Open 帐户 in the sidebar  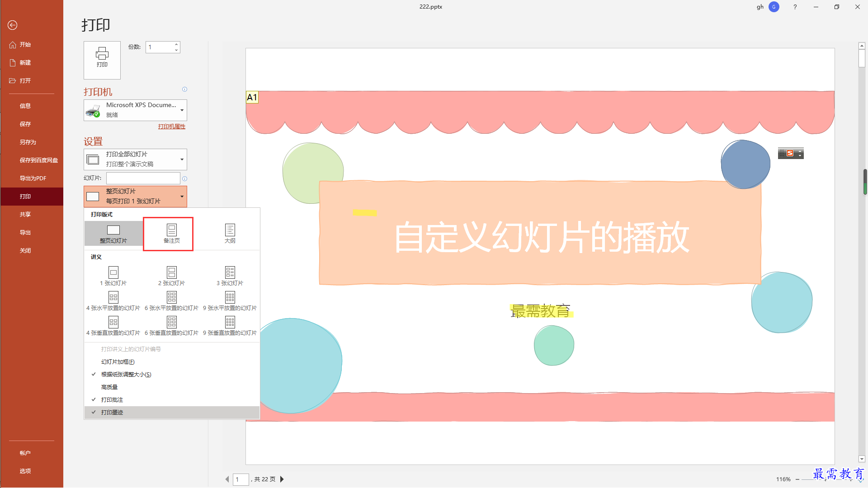(25, 453)
